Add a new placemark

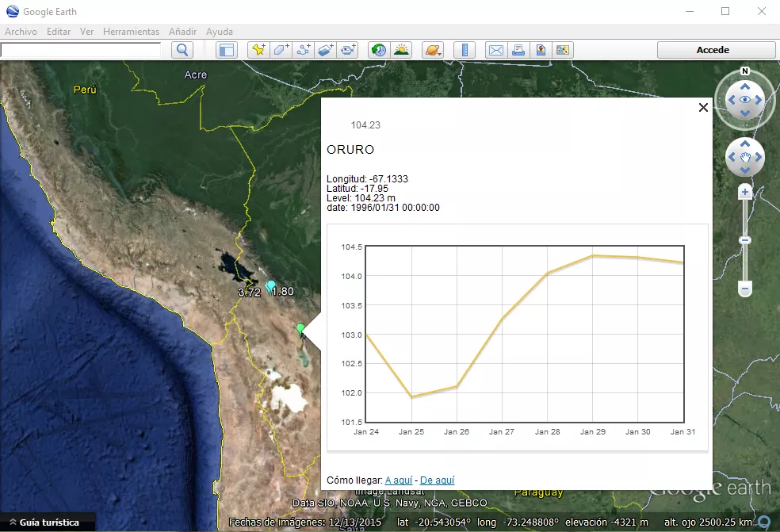click(258, 50)
